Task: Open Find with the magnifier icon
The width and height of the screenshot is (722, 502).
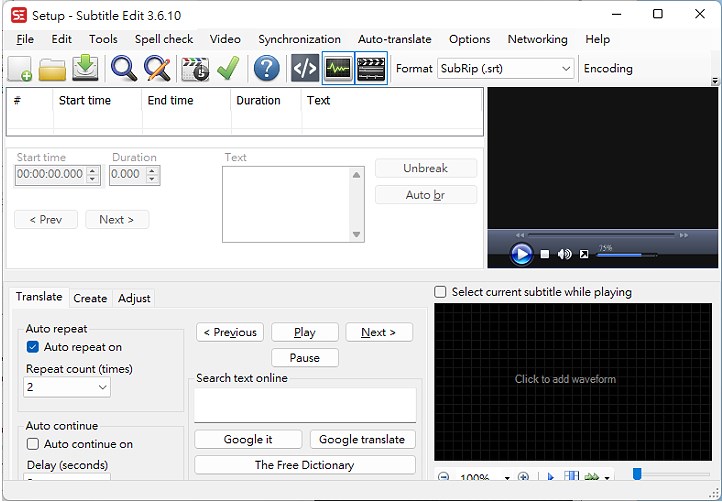Action: click(x=124, y=69)
